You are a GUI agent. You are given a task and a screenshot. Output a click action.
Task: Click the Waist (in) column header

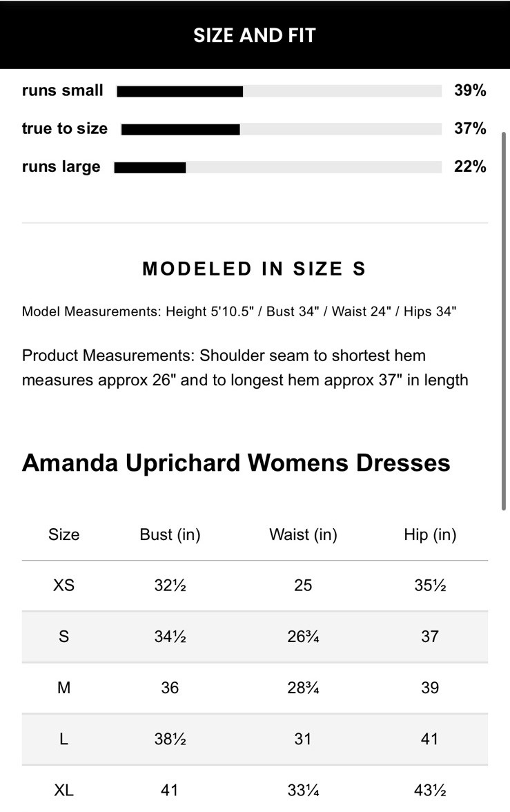pos(303,534)
